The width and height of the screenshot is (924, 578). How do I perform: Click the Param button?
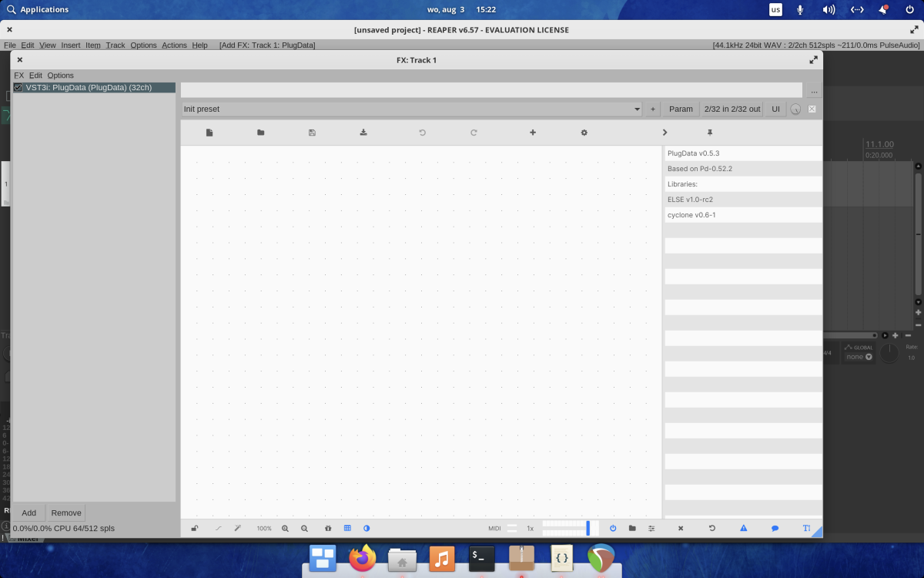681,109
